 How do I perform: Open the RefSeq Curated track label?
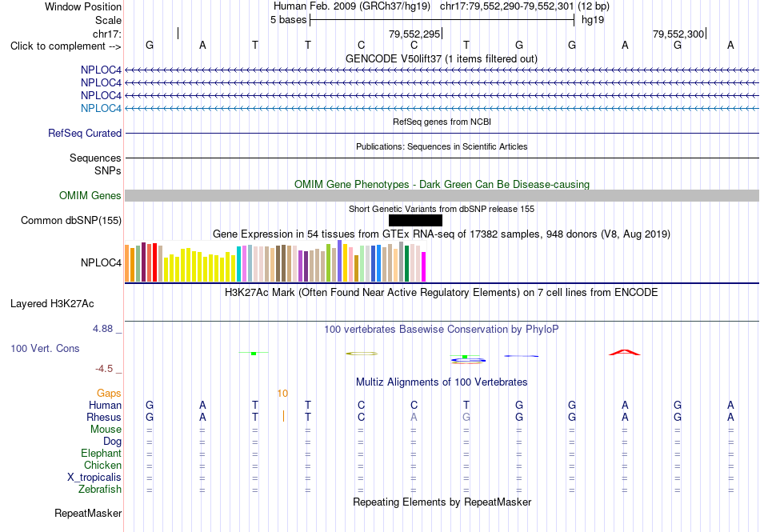click(85, 134)
